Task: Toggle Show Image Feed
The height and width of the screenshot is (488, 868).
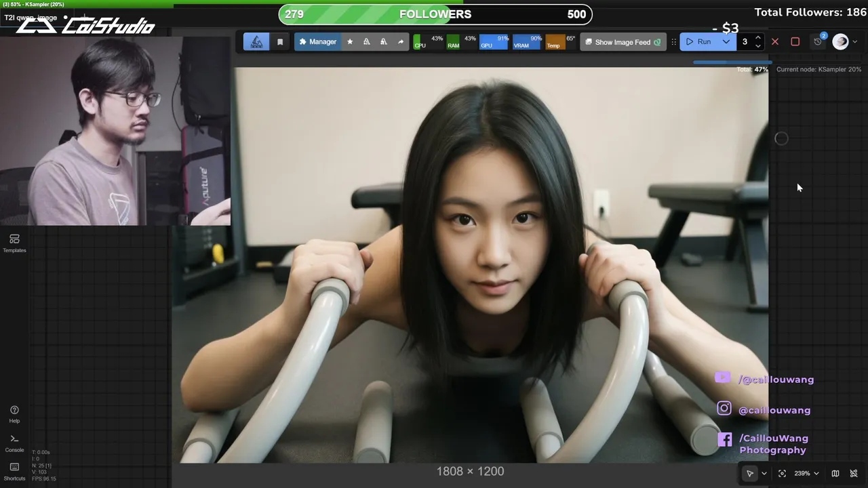Action: 623,42
